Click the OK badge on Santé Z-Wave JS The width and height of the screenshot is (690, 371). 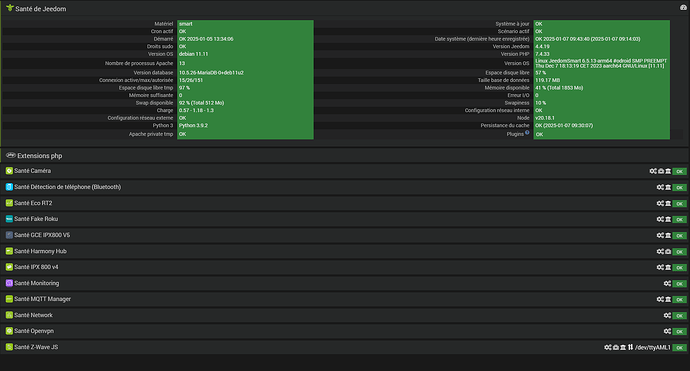click(x=679, y=348)
